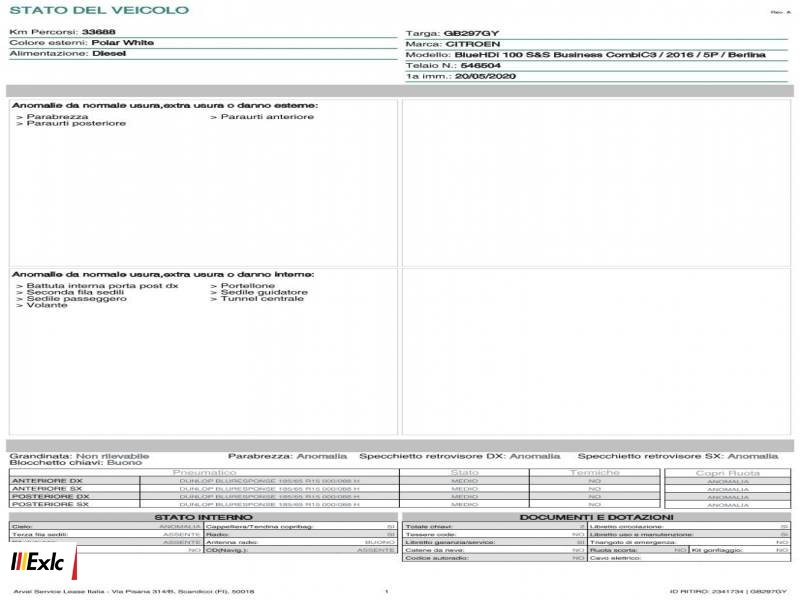Click the Parabrezza: Anomalia status
This screenshot has width=800, height=600.
(287, 456)
